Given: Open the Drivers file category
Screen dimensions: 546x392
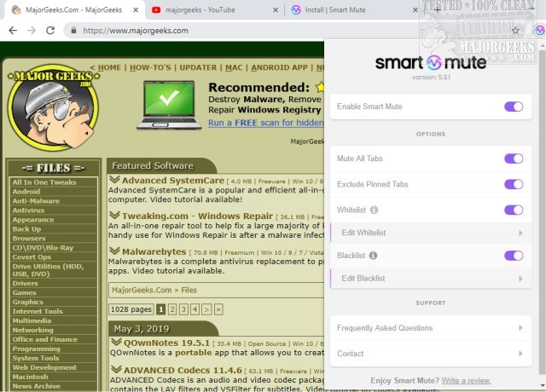Looking at the screenshot, I should [x=25, y=284].
